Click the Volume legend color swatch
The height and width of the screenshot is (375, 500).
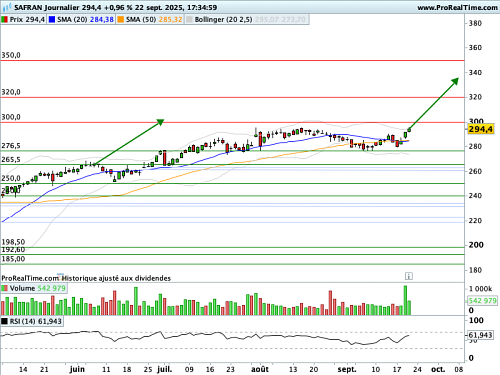[5, 288]
